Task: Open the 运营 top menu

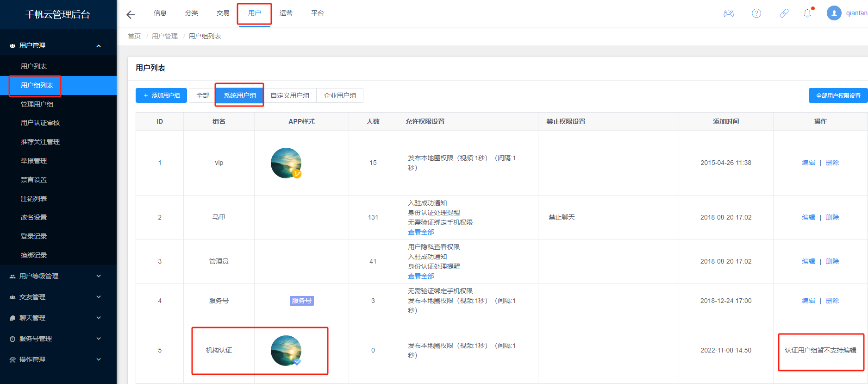Action: (286, 13)
